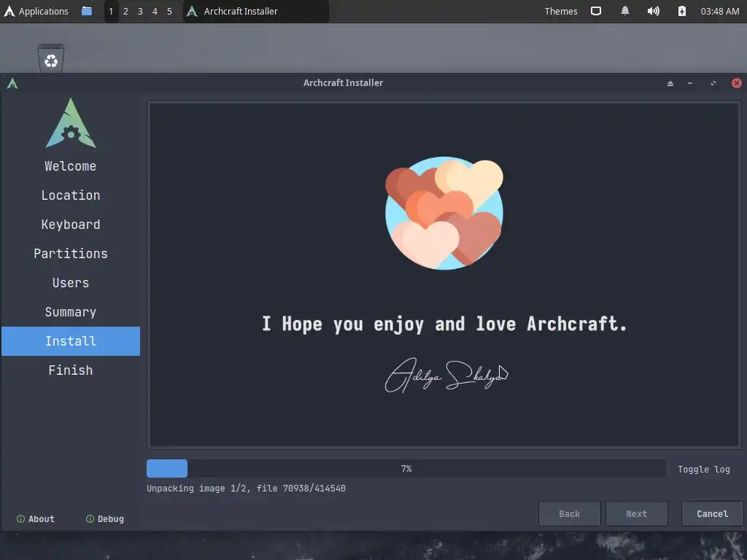Image resolution: width=747 pixels, height=560 pixels.
Task: Select the Users step in sidebar
Action: coord(71,283)
